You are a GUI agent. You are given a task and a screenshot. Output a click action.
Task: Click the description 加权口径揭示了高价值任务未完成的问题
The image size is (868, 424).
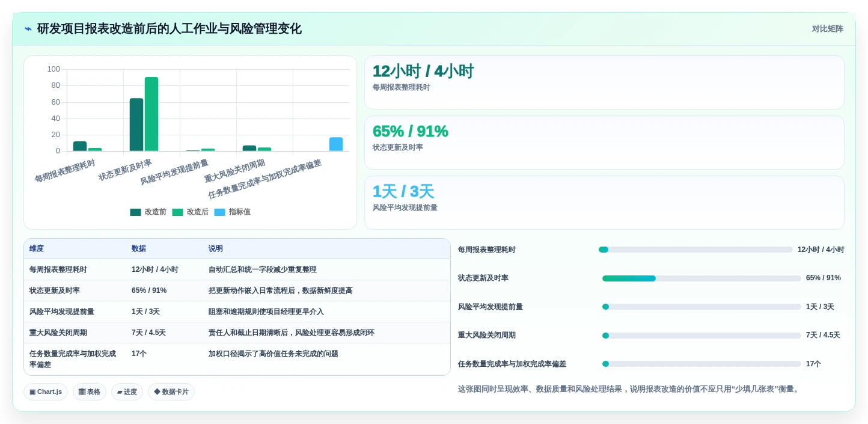274,354
